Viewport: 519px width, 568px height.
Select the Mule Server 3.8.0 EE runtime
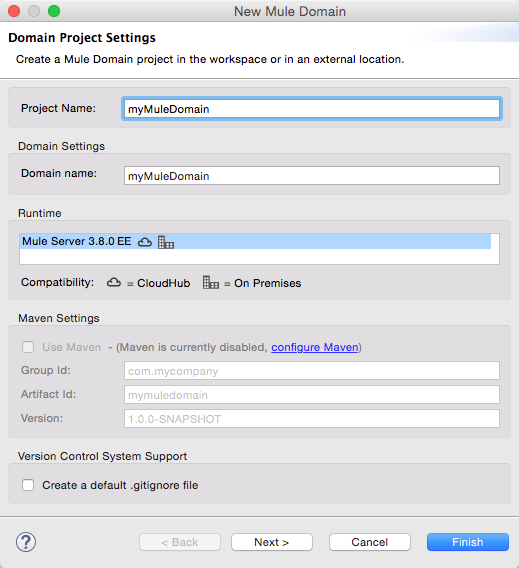pyautogui.click(x=255, y=241)
